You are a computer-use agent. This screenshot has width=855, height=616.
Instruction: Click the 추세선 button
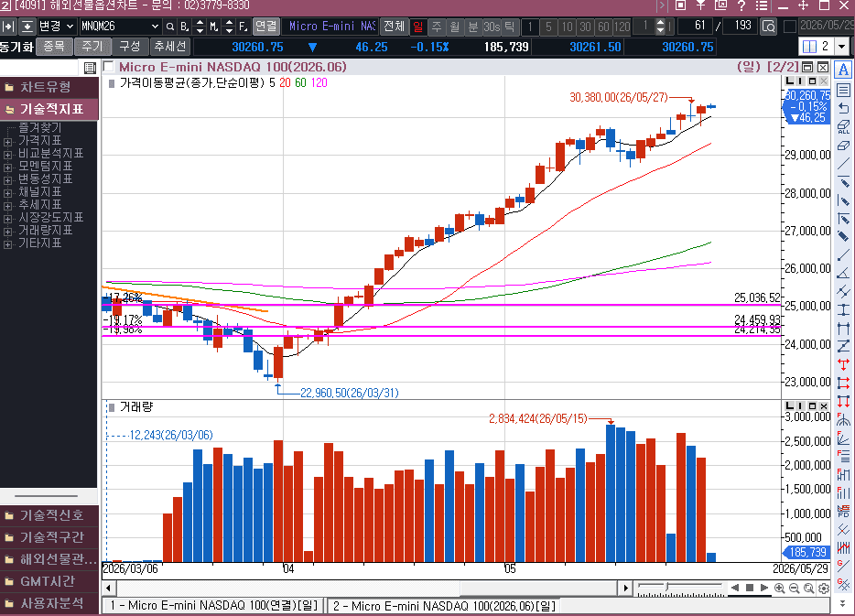pyautogui.click(x=170, y=47)
